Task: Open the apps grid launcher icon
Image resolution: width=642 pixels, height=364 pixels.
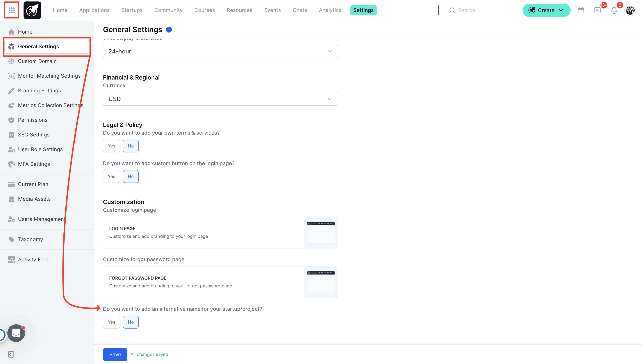Action: [x=12, y=10]
